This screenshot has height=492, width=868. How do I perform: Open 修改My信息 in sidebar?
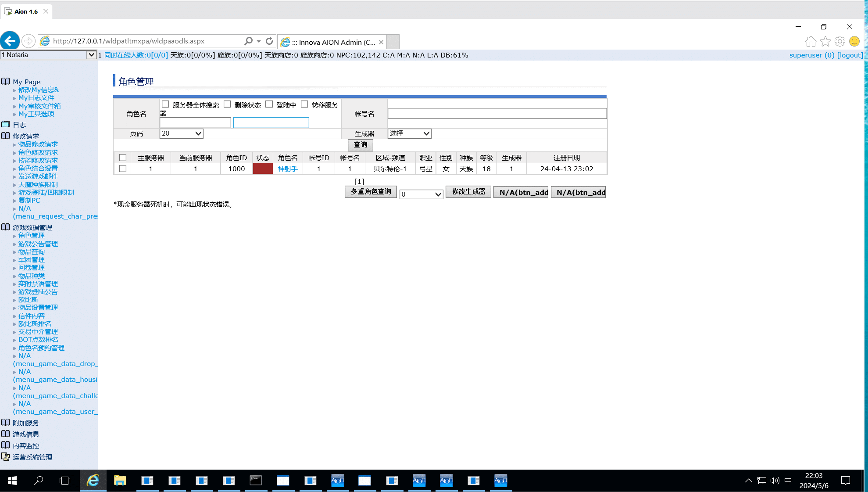tap(38, 90)
